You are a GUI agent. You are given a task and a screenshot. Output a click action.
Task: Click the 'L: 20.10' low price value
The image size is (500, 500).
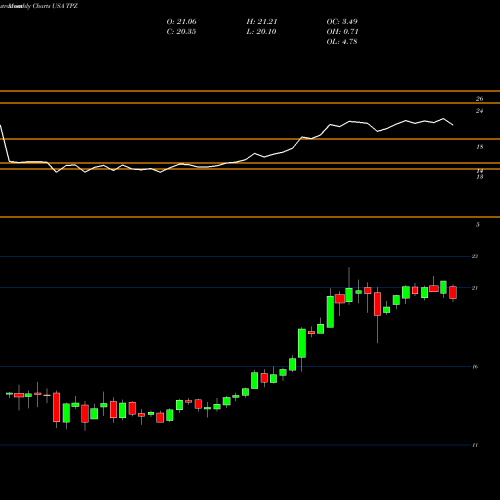click(x=261, y=32)
